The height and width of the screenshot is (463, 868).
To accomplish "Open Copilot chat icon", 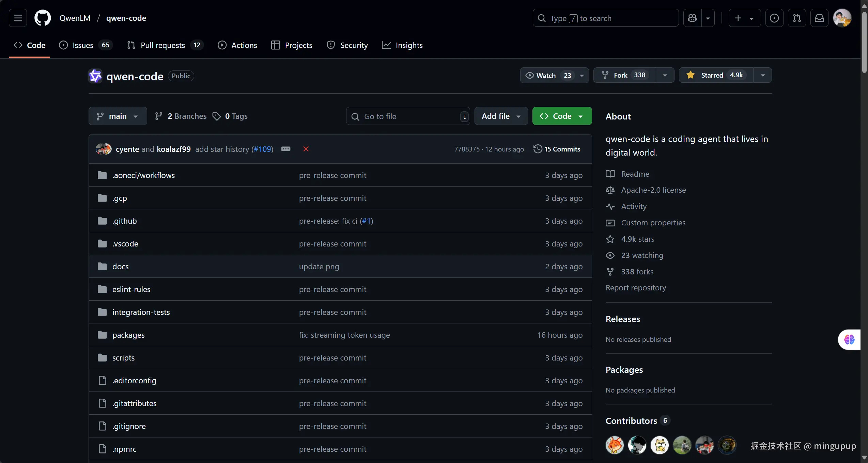I will [692, 18].
